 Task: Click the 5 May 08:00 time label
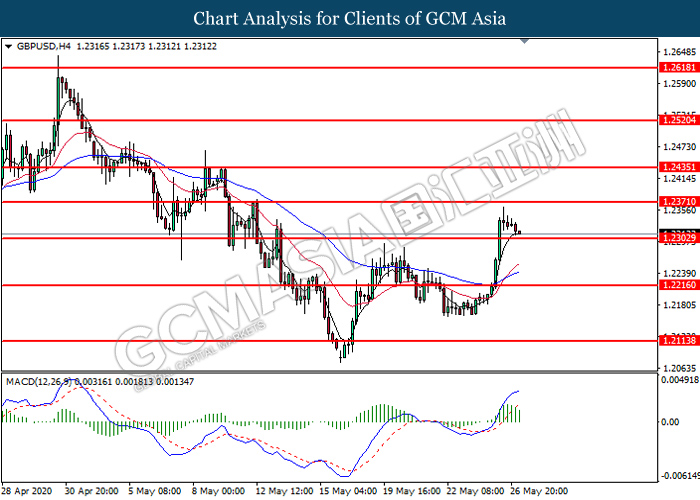pos(154,491)
